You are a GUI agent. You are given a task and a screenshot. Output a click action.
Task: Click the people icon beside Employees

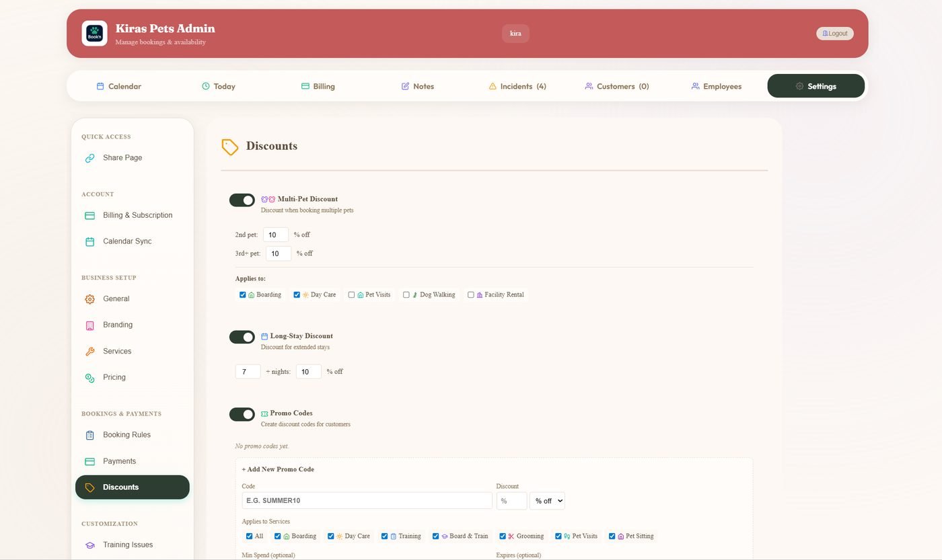[x=695, y=86]
